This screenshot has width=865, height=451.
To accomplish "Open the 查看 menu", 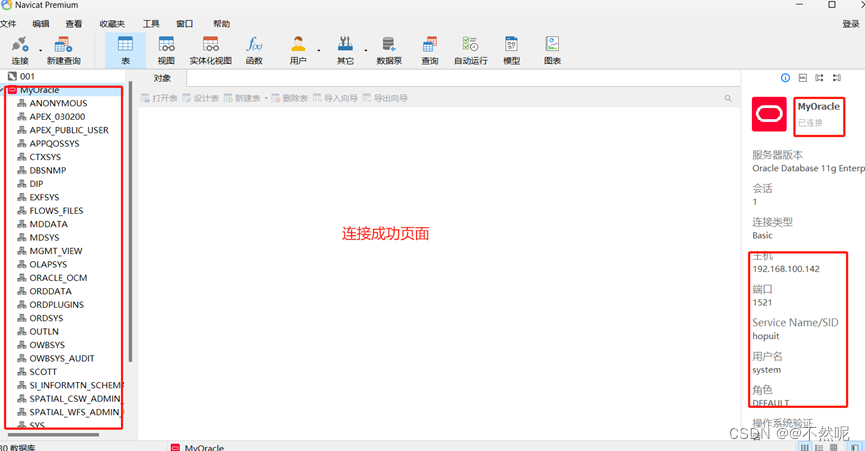I will point(73,24).
